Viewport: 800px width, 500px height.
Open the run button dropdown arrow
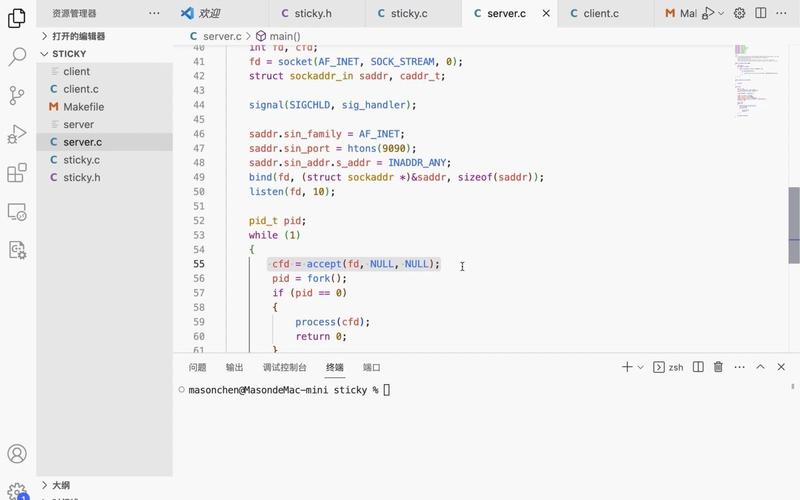(x=721, y=13)
